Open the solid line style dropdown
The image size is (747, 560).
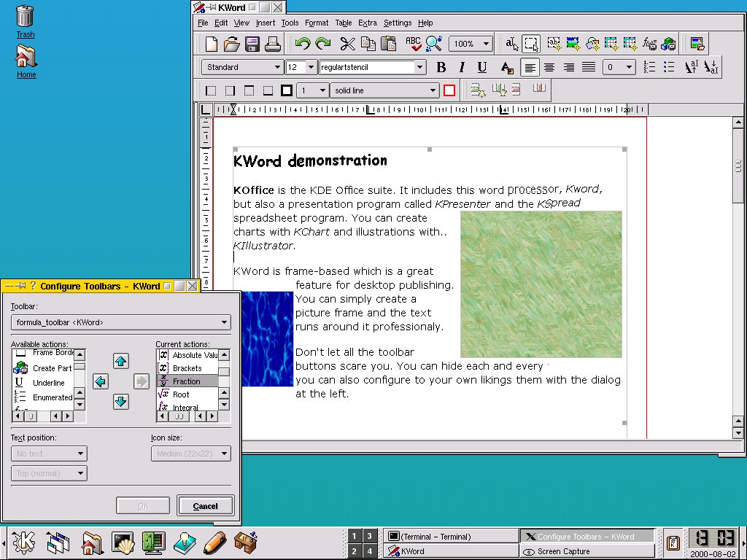pos(384,90)
